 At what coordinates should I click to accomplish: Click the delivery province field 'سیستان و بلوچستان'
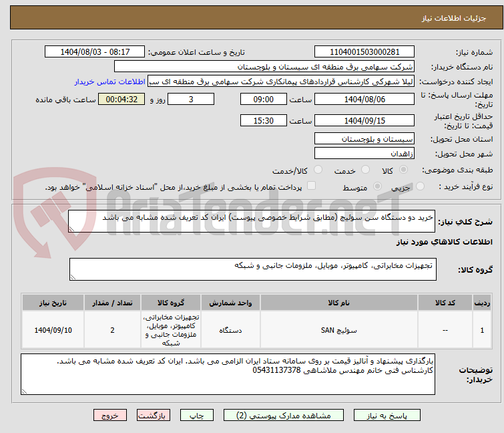[x=364, y=138]
